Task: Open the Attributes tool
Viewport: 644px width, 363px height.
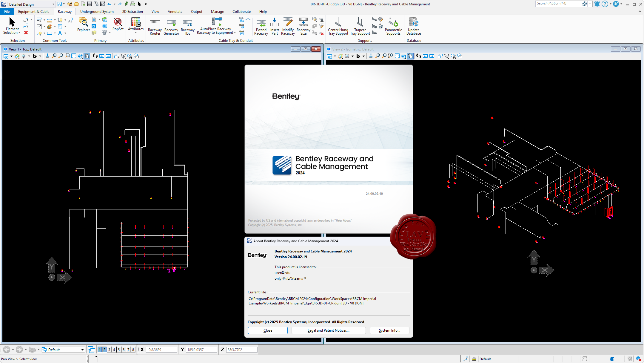Action: [136, 24]
